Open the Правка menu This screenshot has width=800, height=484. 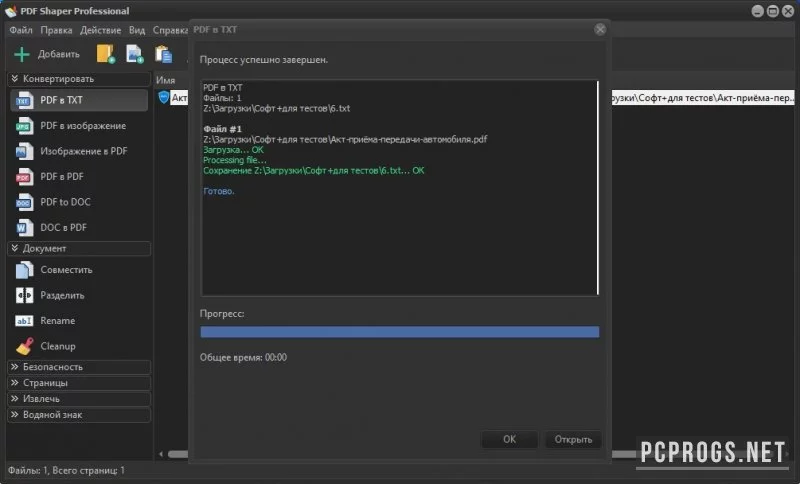(56, 31)
